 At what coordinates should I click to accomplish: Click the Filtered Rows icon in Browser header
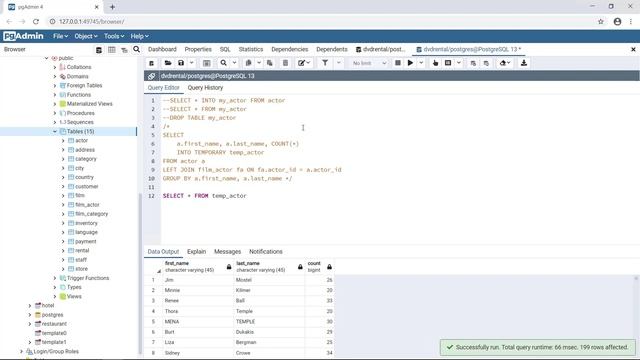[x=124, y=49]
